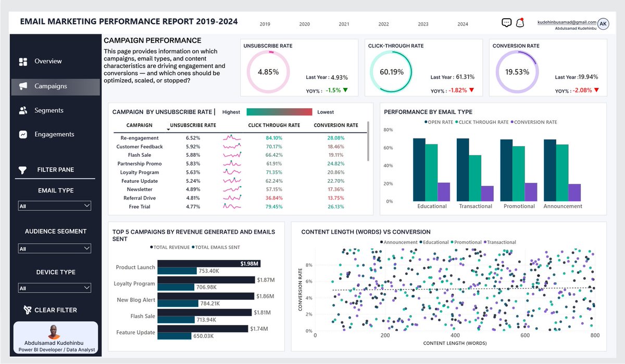The image size is (625, 364).
Task: Click the Clear Filter eraser icon
Action: pos(28,310)
